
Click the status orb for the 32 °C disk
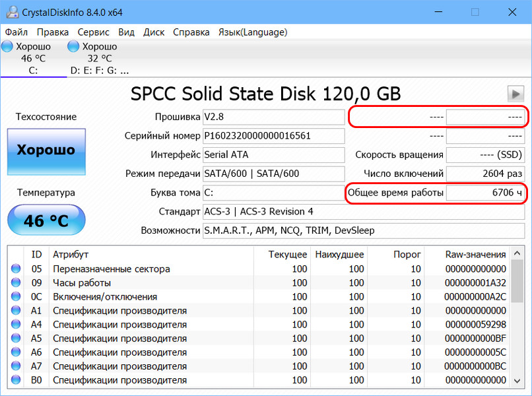click(73, 46)
